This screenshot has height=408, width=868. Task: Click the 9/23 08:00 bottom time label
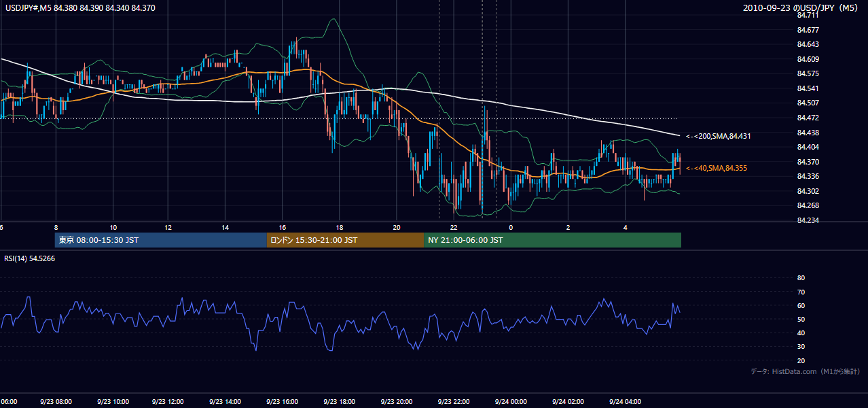click(x=56, y=402)
